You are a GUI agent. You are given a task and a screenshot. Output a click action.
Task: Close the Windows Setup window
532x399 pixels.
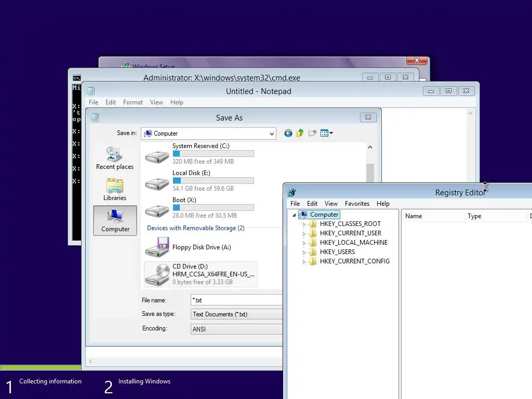click(x=417, y=60)
